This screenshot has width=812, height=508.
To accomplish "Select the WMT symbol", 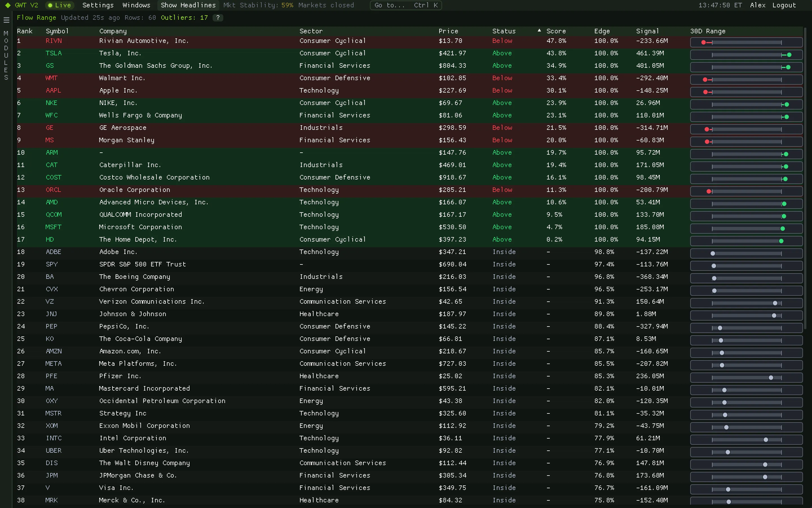I will tap(51, 78).
